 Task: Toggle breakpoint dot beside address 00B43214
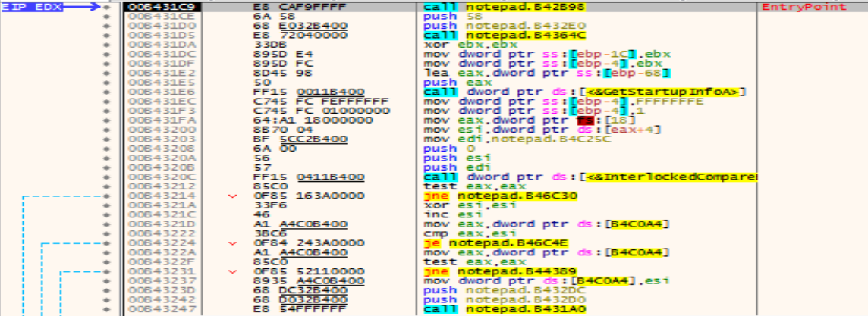coord(107,196)
